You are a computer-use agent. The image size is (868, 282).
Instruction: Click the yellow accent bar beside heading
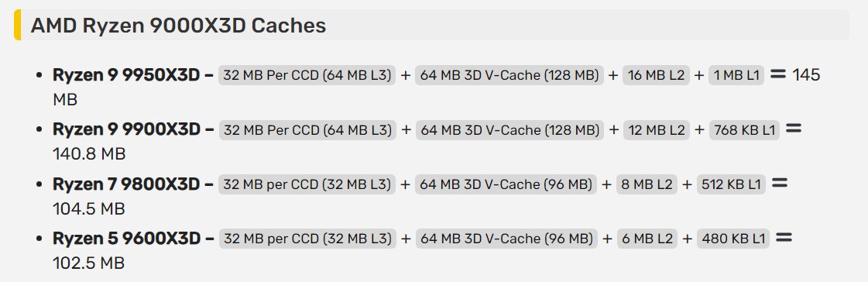pos(17,25)
